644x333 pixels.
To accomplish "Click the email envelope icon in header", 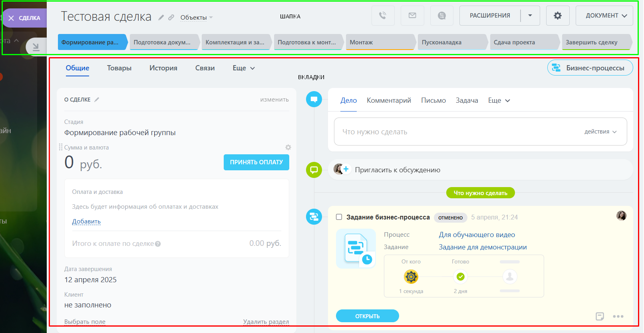I will (412, 16).
